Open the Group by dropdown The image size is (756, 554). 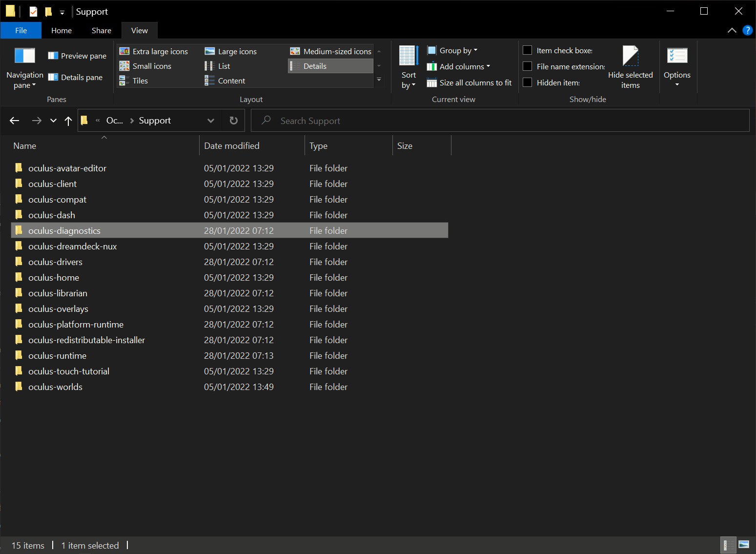[452, 51]
